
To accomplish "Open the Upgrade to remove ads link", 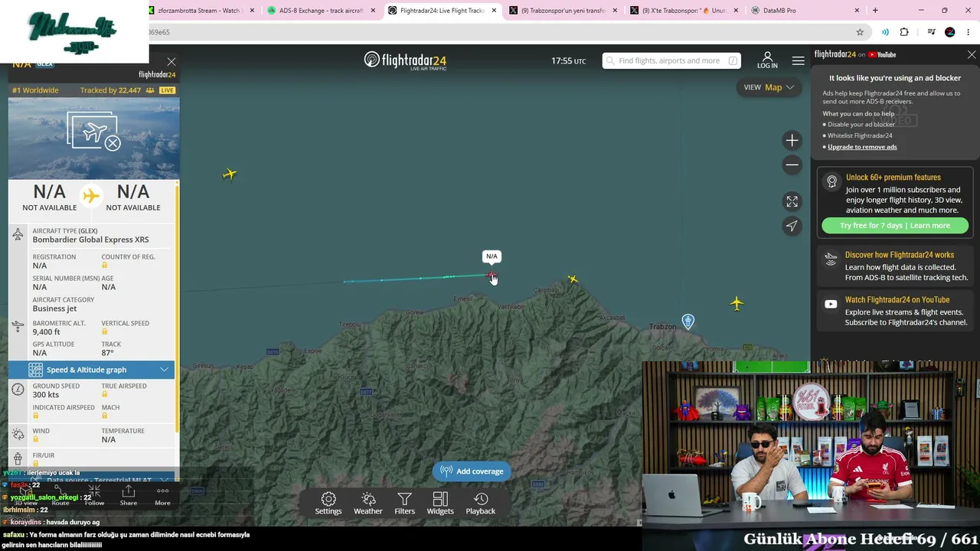I will click(x=862, y=147).
